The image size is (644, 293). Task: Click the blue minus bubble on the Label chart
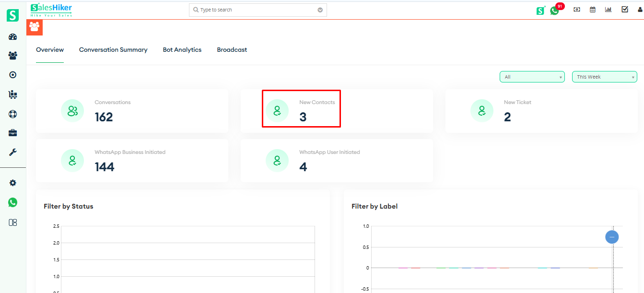coord(612,237)
